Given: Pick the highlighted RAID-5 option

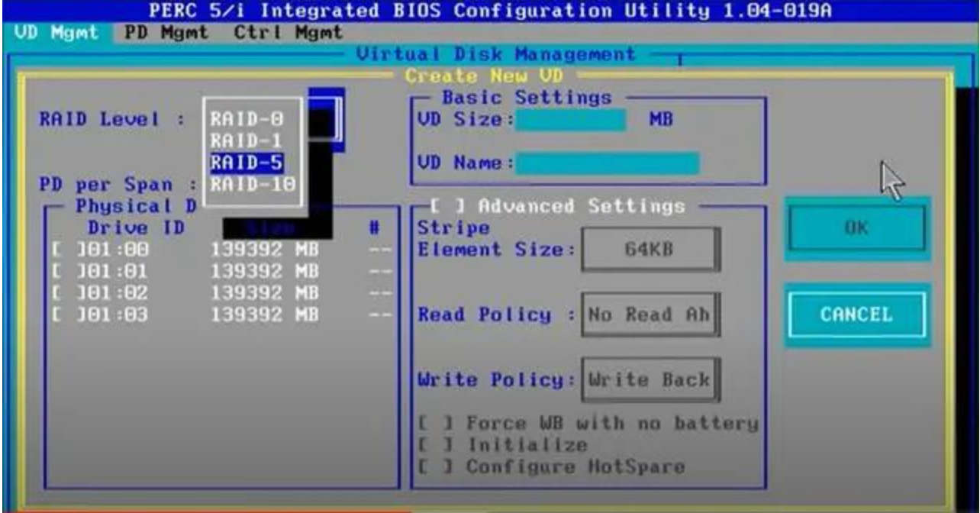Looking at the screenshot, I should [247, 163].
